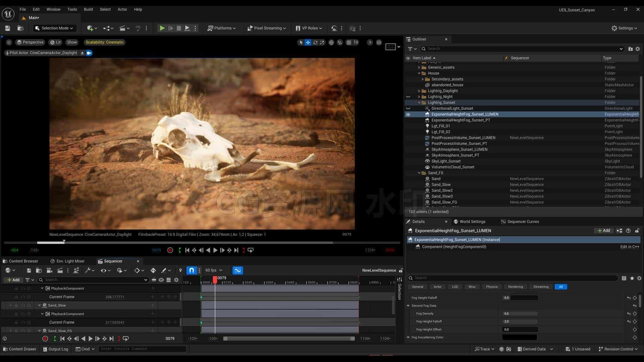Image resolution: width=644 pixels, height=362 pixels.
Task: Start Play in Editor with the green play button
Action: pyautogui.click(x=162, y=28)
